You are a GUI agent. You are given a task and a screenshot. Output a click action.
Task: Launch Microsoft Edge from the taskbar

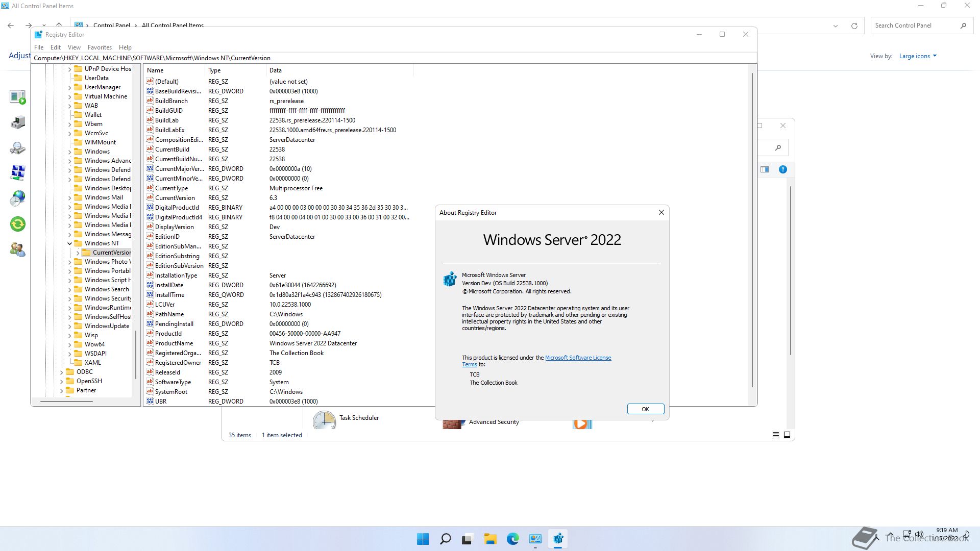[x=512, y=539]
